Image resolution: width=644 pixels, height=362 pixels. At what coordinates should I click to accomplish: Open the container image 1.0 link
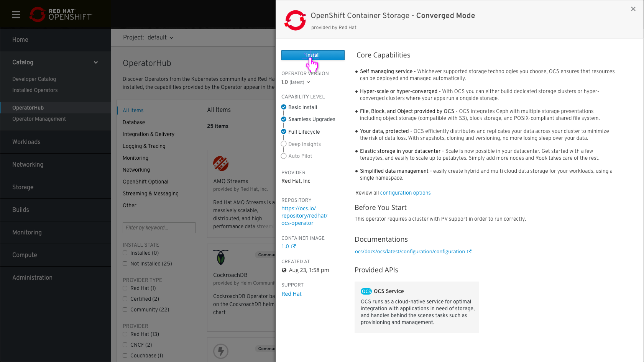[x=289, y=246]
